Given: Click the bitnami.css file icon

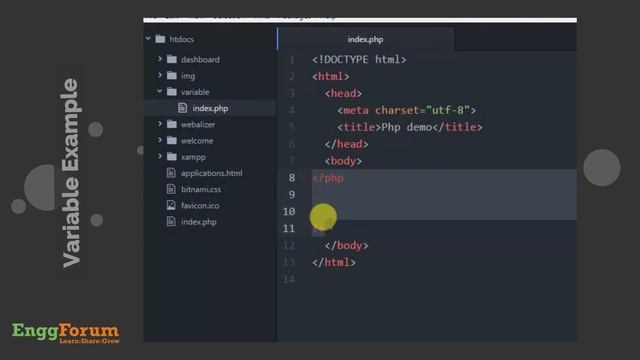Looking at the screenshot, I should coord(171,189).
